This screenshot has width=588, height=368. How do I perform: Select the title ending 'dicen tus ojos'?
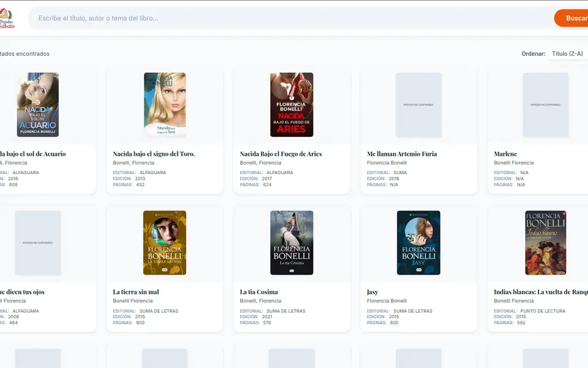pyautogui.click(x=22, y=292)
